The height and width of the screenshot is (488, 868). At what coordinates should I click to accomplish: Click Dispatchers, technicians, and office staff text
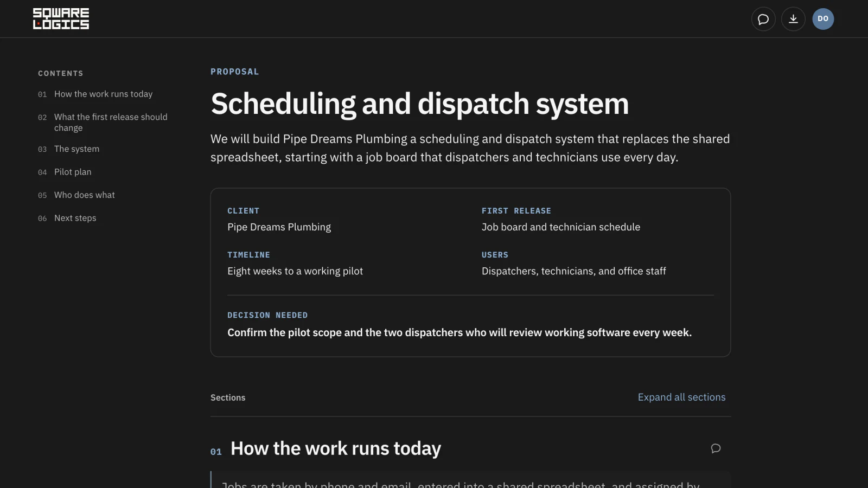574,271
